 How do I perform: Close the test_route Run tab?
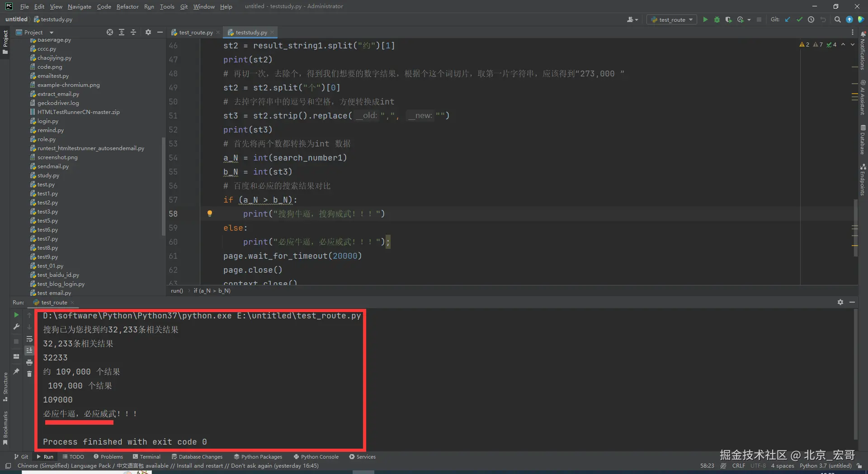[72, 303]
